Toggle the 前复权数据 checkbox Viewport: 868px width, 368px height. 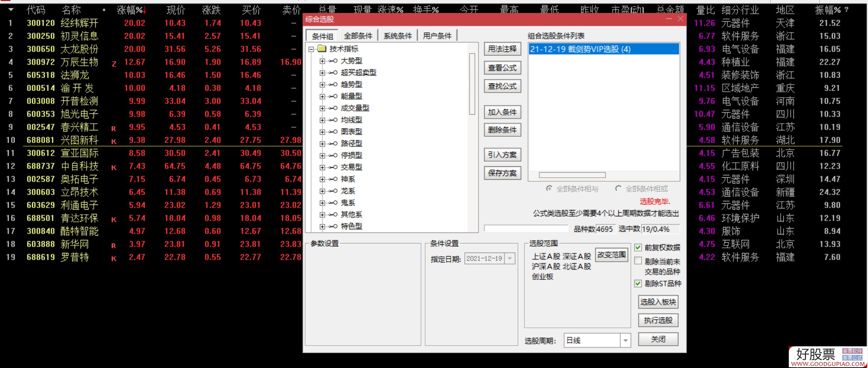(x=638, y=247)
